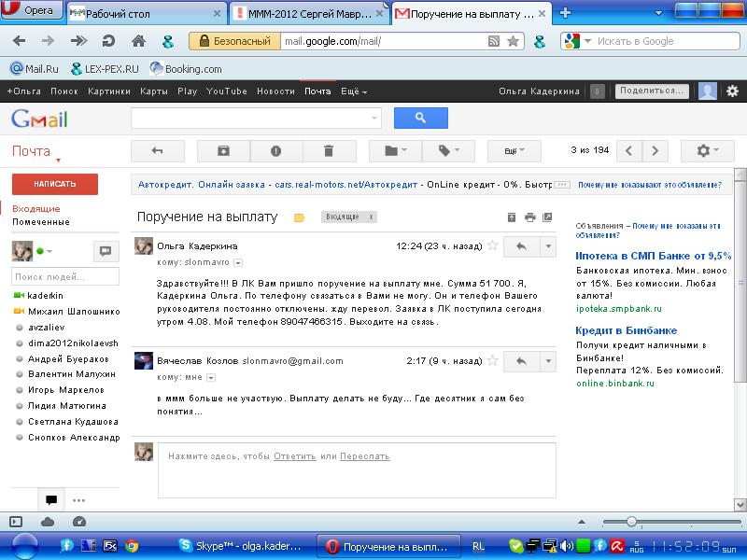This screenshot has width=747, height=560.
Task: Open the Booking.com bookmark
Action: point(186,69)
